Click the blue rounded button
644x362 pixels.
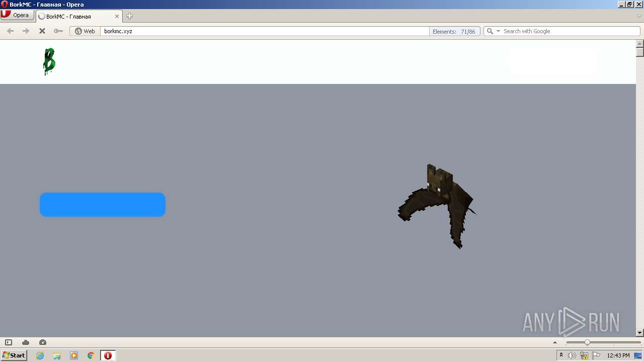pos(103,205)
